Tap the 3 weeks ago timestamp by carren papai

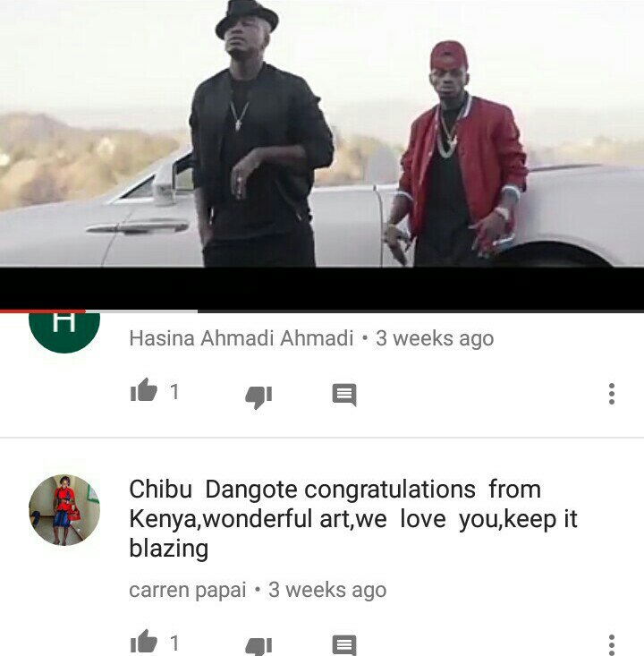click(327, 591)
